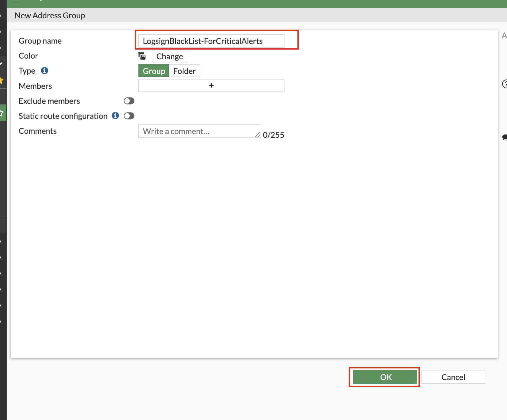This screenshot has width=507, height=420.
Task: Click the 'Members' label text
Action: 35,86
